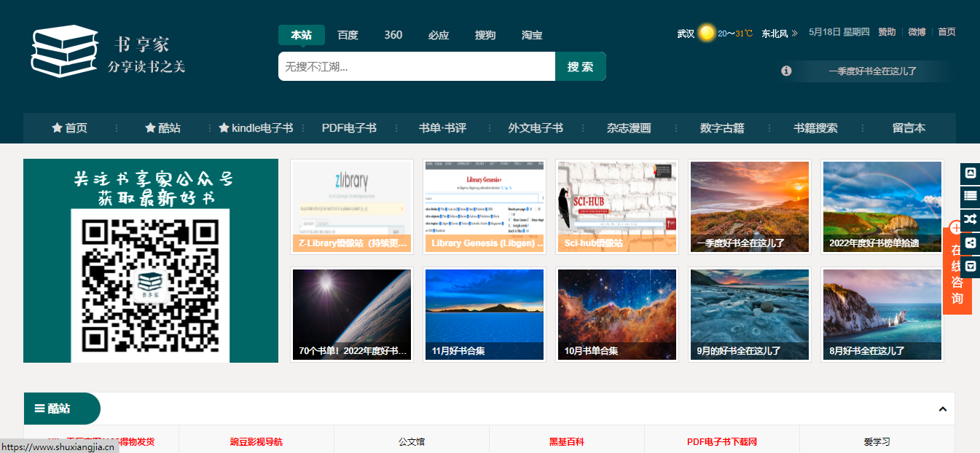Open the list menu icon in right sidebar
980x453 pixels.
(970, 195)
